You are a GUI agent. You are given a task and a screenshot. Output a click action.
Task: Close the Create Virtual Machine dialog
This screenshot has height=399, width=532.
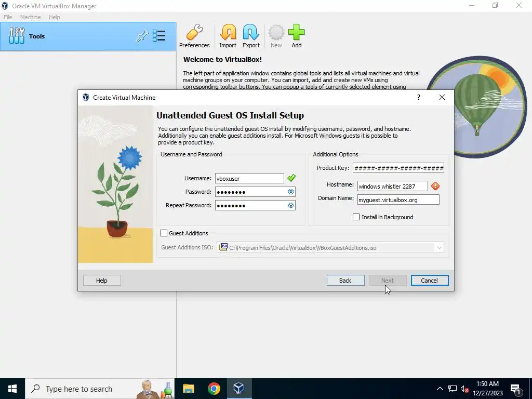click(x=442, y=97)
